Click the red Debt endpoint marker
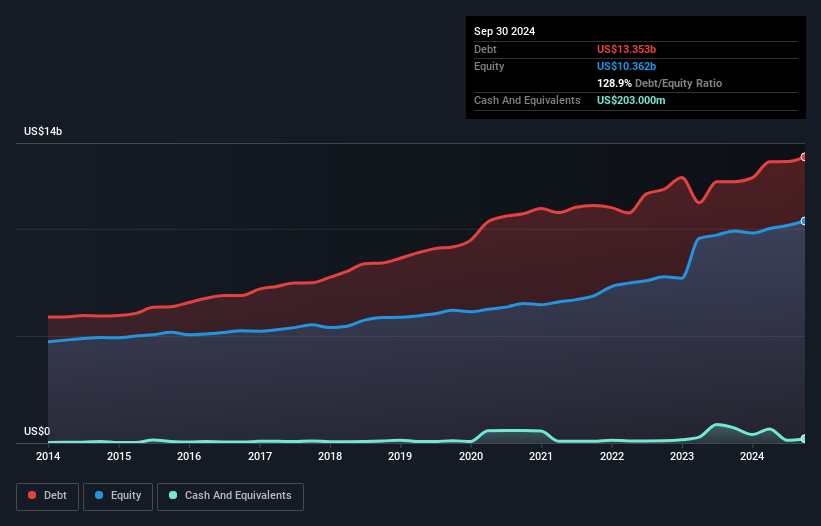Viewport: 821px width, 526px height. click(804, 157)
